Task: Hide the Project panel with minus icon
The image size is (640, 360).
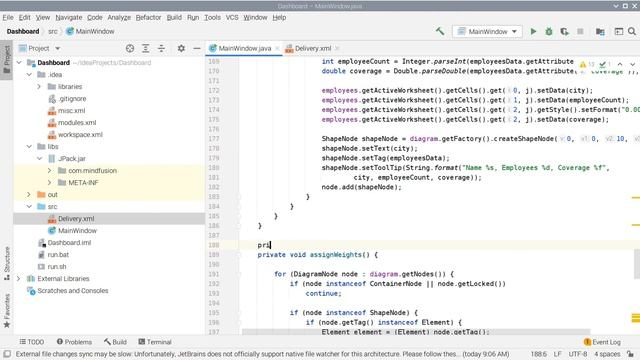Action: 197,48
